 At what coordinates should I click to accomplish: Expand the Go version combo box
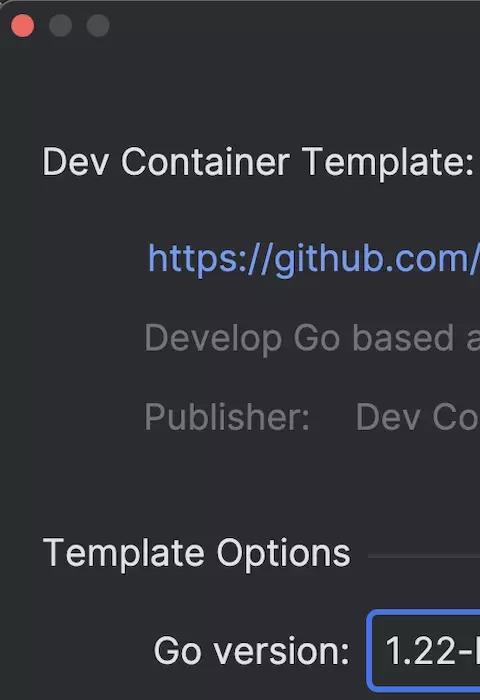pyautogui.click(x=424, y=650)
